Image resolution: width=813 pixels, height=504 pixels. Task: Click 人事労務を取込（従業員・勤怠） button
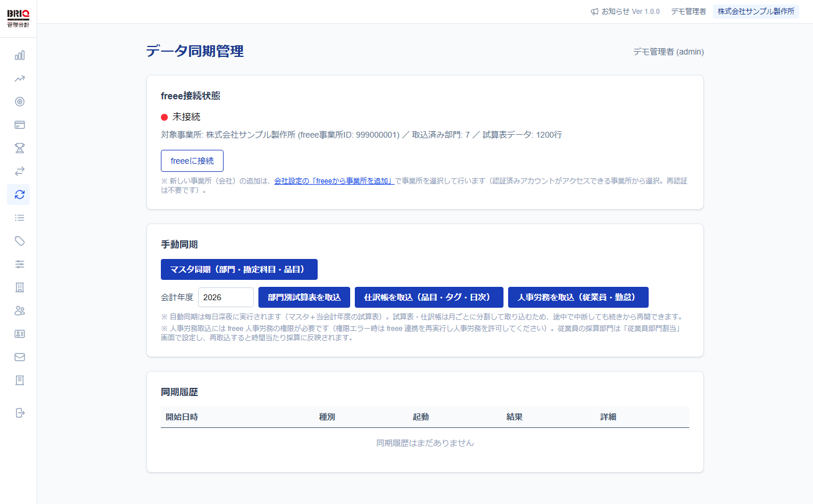pos(578,297)
